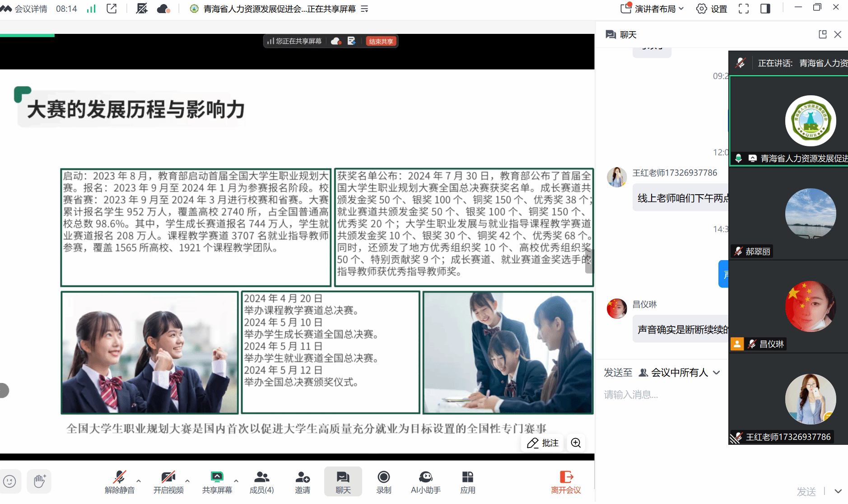The height and width of the screenshot is (504, 848).
Task: Click the gray collapse handle at left edge
Action: tap(4, 391)
